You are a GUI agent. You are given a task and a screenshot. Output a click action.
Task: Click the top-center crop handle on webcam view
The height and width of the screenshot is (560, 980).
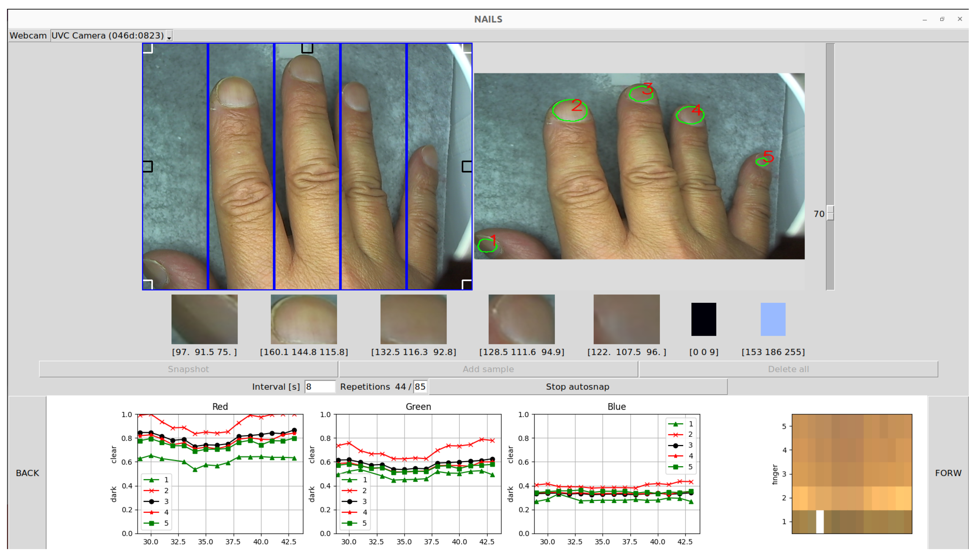pos(307,48)
